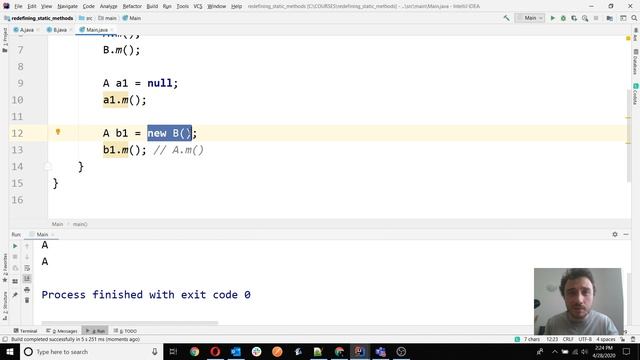Toggle read-only lock icon in status bar

pos(623,339)
